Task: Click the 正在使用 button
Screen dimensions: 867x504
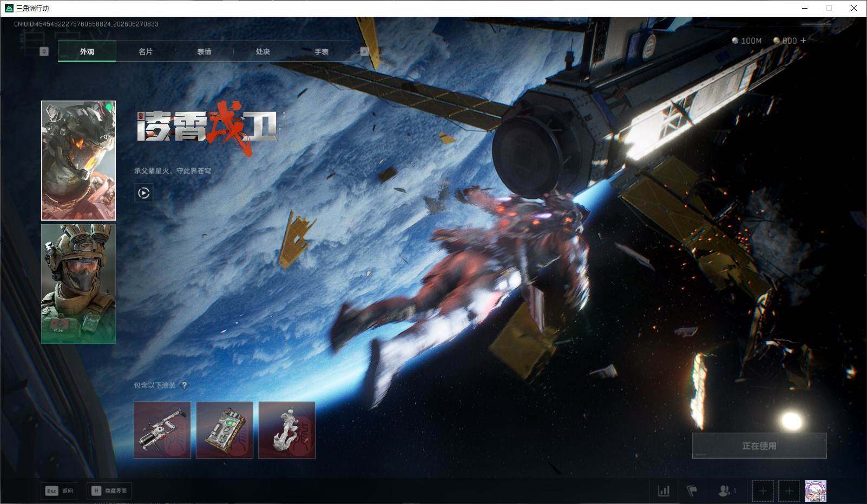Action: tap(759, 446)
